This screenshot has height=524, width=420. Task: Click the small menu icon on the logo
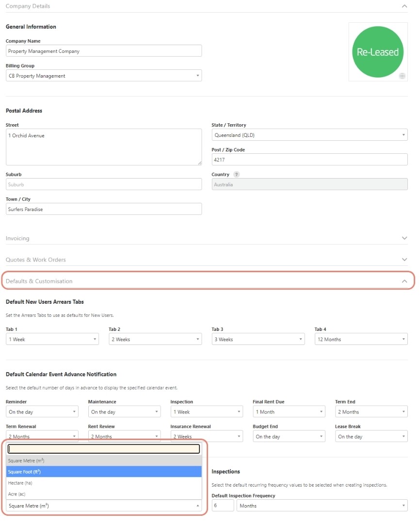(402, 76)
